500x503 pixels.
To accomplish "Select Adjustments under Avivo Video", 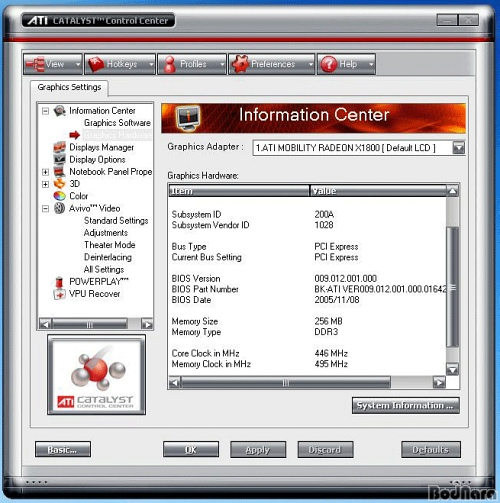I will [x=106, y=233].
